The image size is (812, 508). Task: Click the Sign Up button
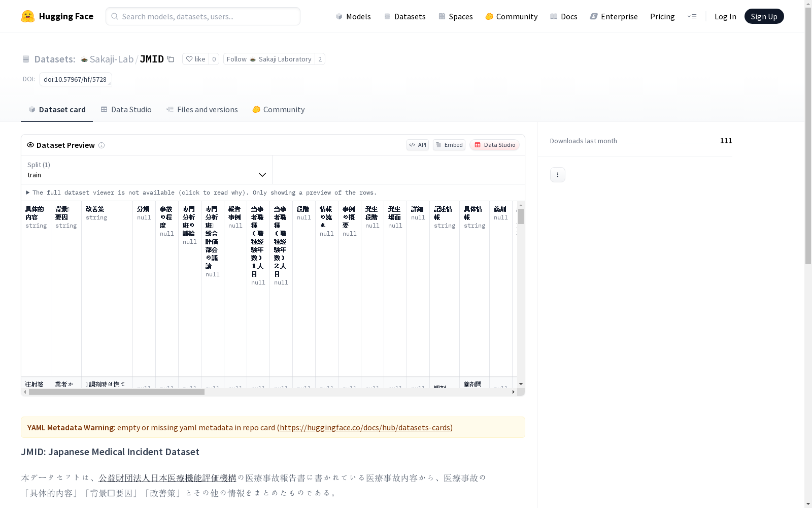[764, 16]
